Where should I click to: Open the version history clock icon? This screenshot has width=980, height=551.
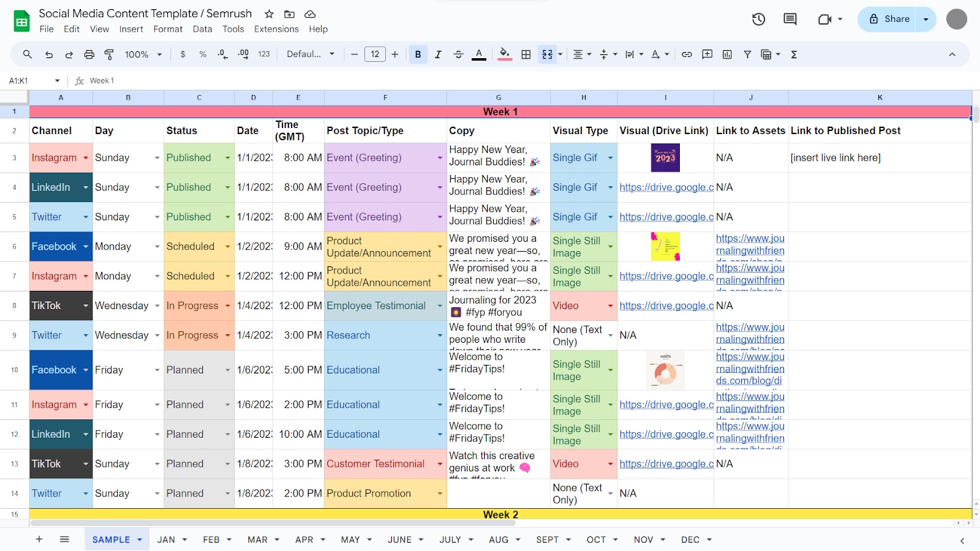coord(758,19)
